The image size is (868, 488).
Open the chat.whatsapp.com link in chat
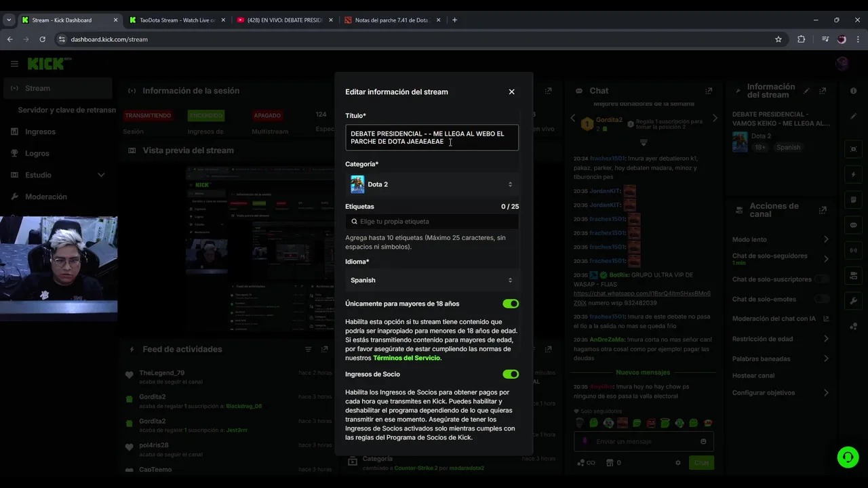[x=642, y=298]
